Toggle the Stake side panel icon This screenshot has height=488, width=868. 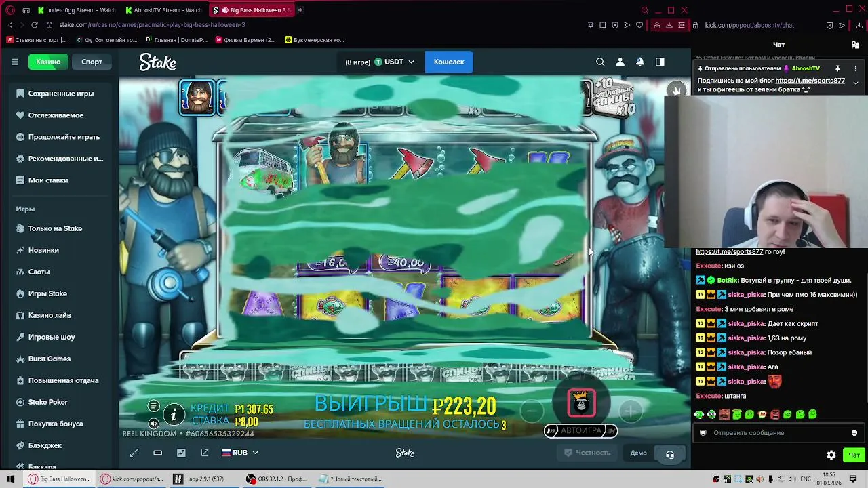pyautogui.click(x=660, y=62)
